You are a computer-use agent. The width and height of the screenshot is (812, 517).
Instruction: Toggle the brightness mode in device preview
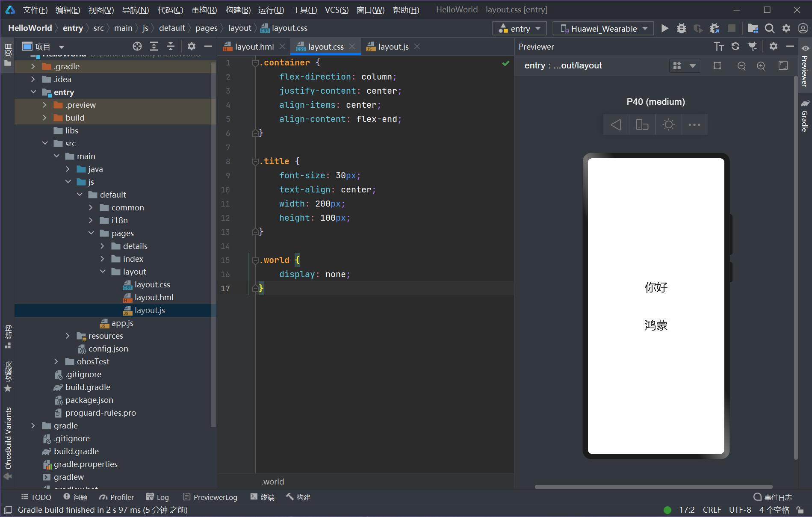(668, 124)
